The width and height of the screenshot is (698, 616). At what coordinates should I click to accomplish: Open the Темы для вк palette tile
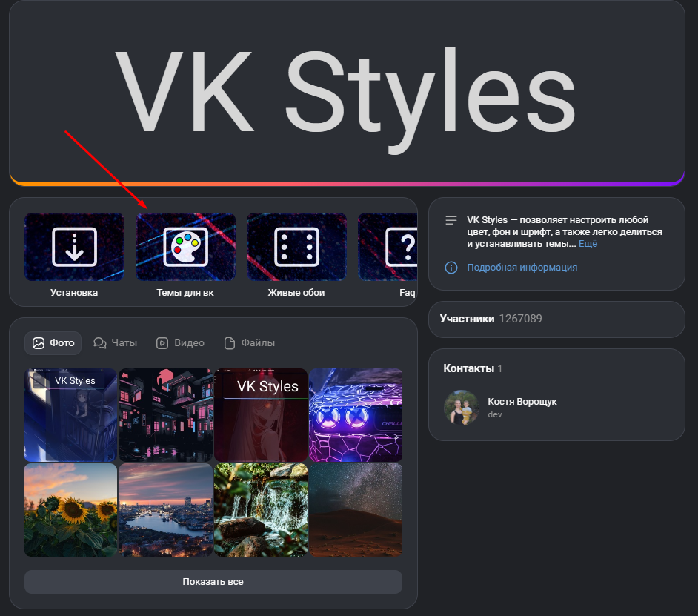click(x=186, y=247)
